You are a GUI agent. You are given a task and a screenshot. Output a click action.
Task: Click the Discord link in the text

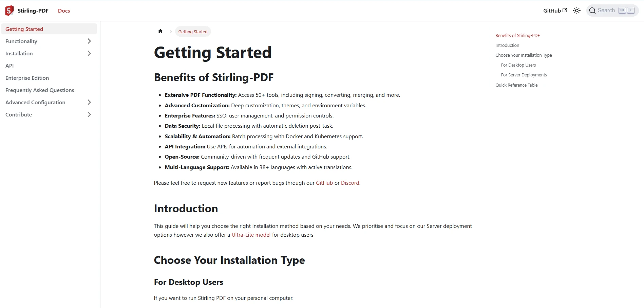(350, 183)
